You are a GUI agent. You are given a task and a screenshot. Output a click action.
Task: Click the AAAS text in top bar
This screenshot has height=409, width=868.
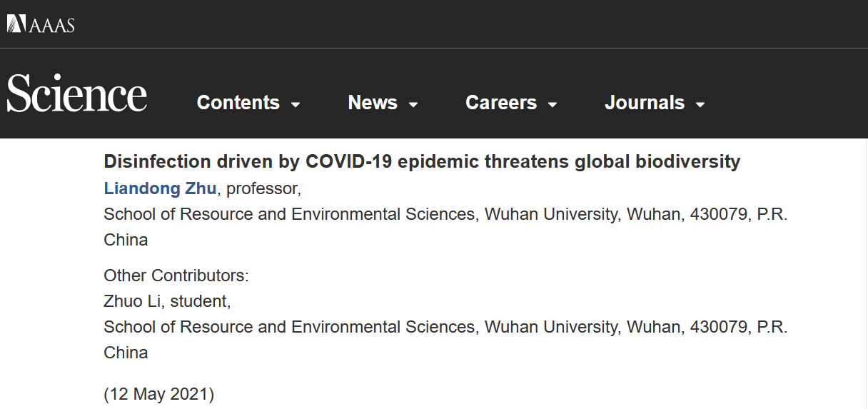click(52, 25)
